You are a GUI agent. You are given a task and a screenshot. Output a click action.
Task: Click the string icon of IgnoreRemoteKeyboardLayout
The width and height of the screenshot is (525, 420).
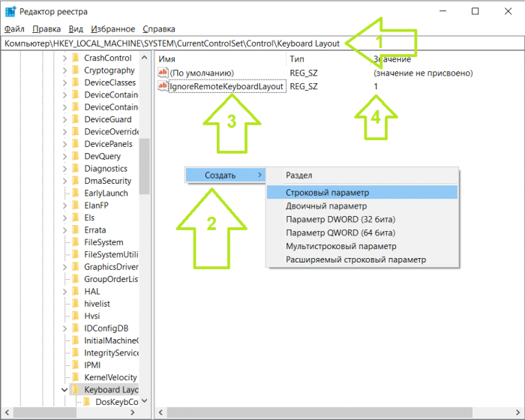(163, 86)
